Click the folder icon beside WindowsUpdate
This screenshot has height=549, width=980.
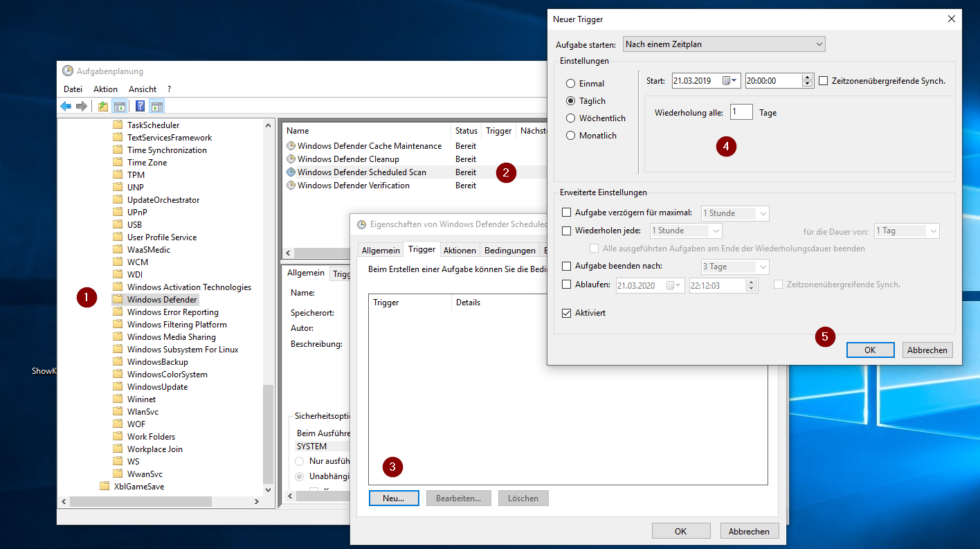pyautogui.click(x=117, y=387)
